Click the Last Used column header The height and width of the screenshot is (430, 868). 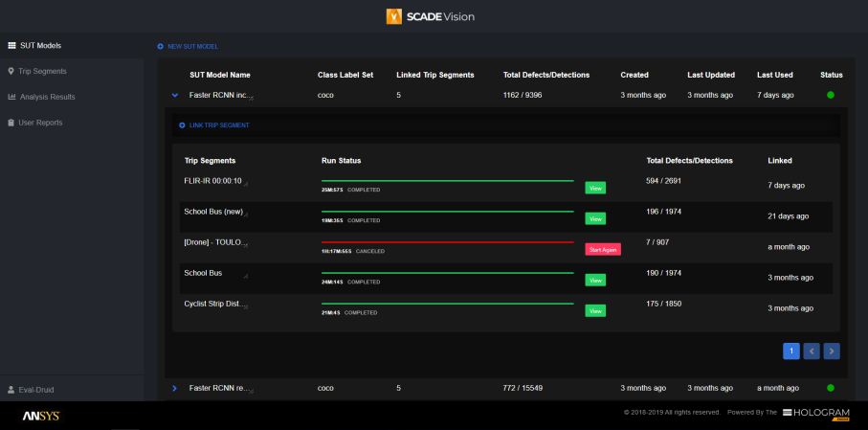(x=775, y=75)
